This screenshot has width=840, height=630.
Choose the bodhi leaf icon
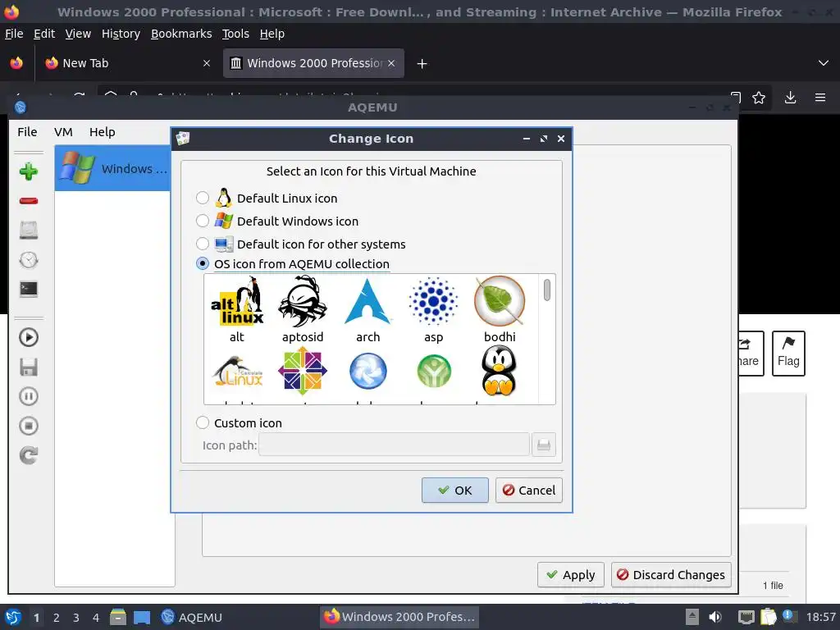click(500, 301)
